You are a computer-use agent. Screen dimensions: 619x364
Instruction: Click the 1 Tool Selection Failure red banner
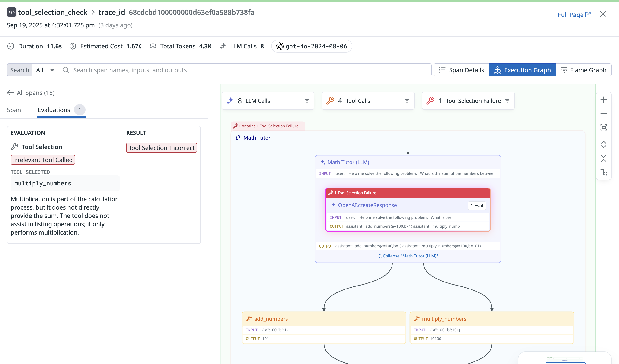pos(408,193)
